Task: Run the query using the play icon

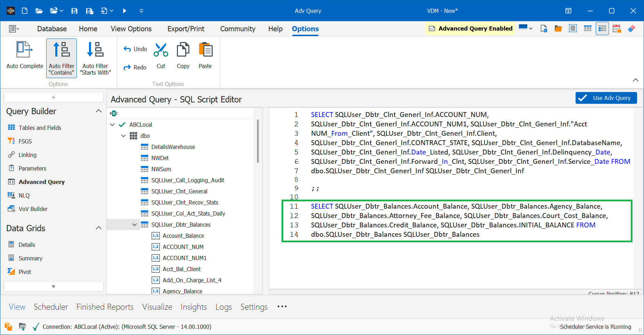Action: click(124, 11)
